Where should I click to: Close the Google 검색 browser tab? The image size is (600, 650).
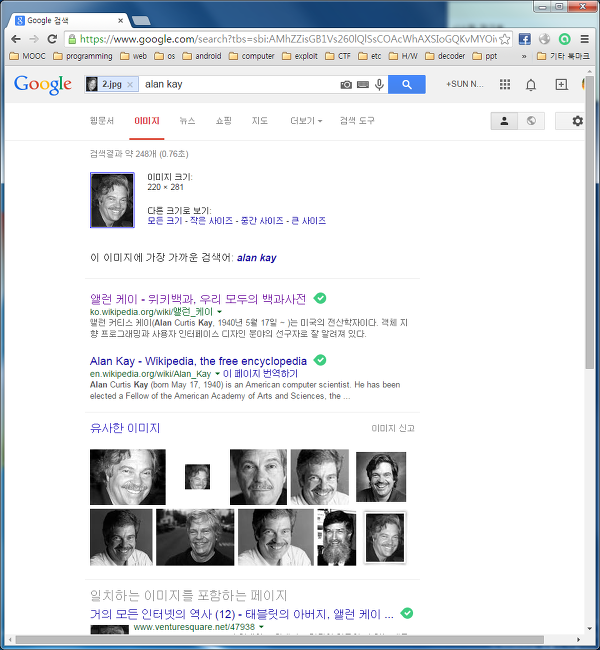[x=121, y=20]
